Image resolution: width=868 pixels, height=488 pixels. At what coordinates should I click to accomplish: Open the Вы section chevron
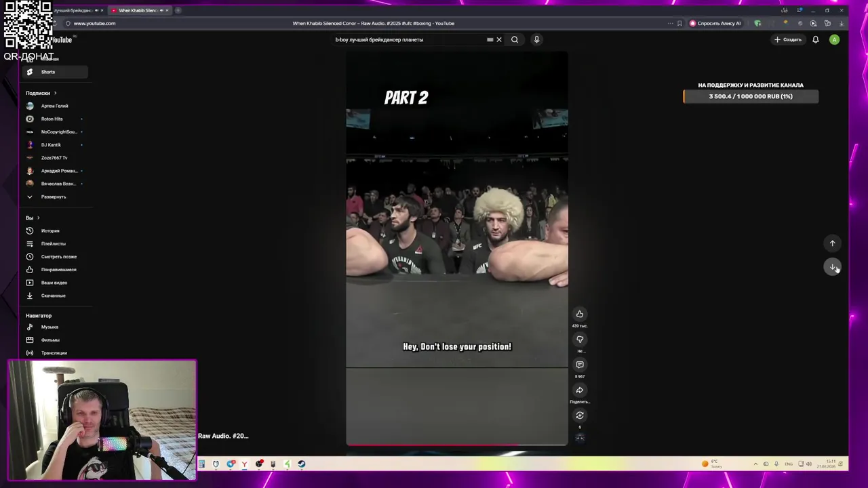(x=38, y=218)
